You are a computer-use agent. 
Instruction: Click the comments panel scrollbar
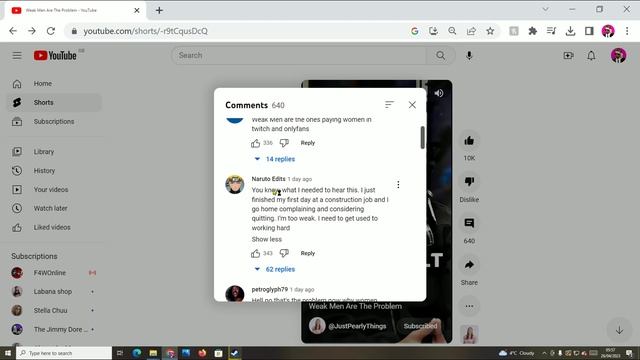(x=422, y=138)
